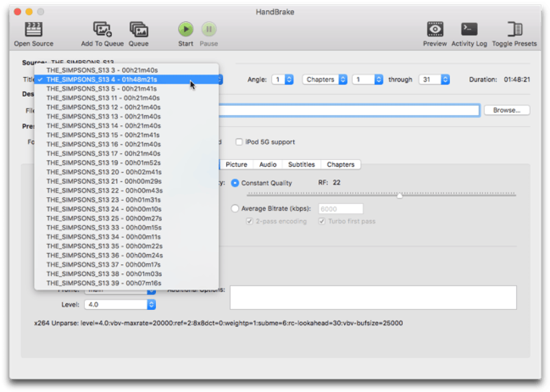Click the Average Bitrate 6000 field
The width and height of the screenshot is (550, 392).
(x=341, y=209)
